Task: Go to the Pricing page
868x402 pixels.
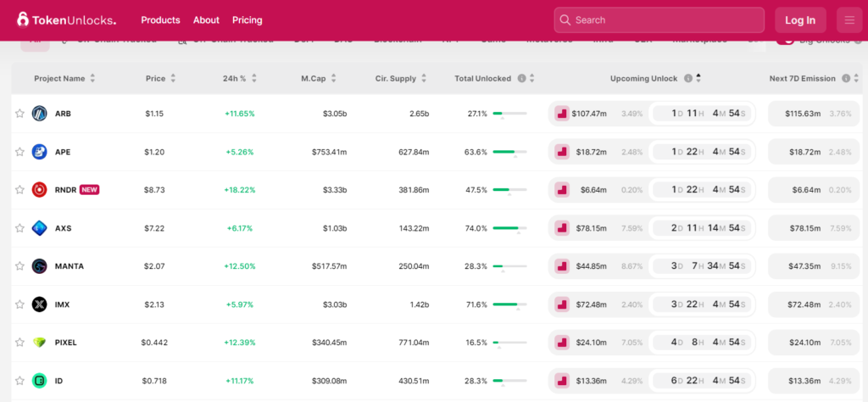Action: pos(248,20)
